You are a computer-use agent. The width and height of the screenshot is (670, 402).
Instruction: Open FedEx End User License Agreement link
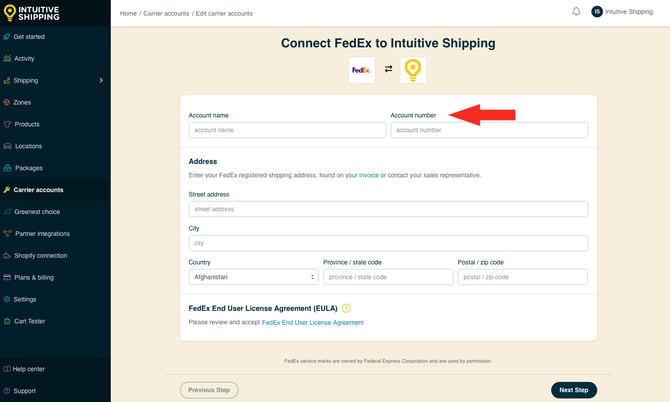pyautogui.click(x=312, y=323)
